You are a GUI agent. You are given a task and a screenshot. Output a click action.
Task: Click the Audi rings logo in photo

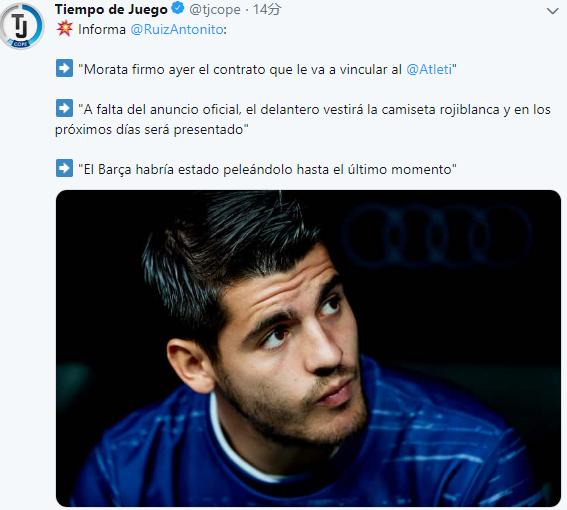point(437,235)
